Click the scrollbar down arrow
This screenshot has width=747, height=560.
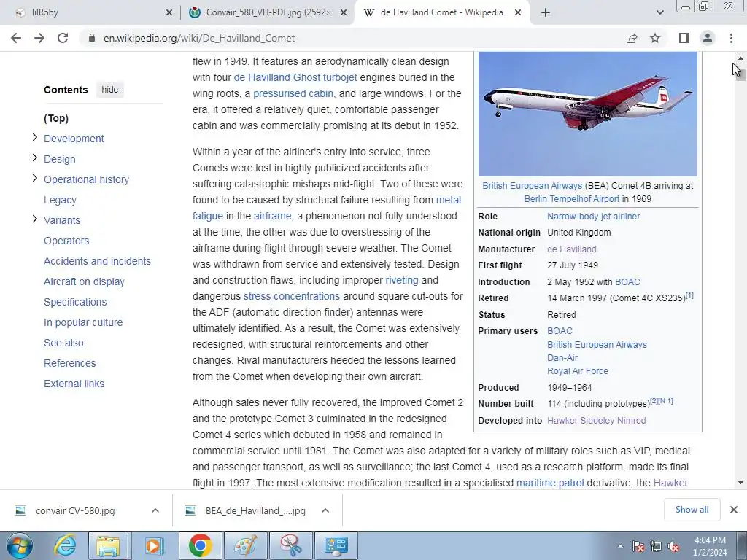[x=740, y=483]
